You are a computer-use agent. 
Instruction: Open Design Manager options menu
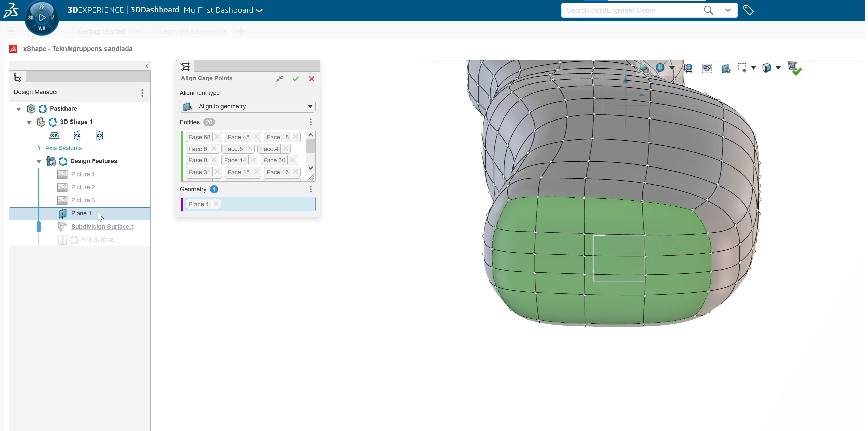[142, 92]
